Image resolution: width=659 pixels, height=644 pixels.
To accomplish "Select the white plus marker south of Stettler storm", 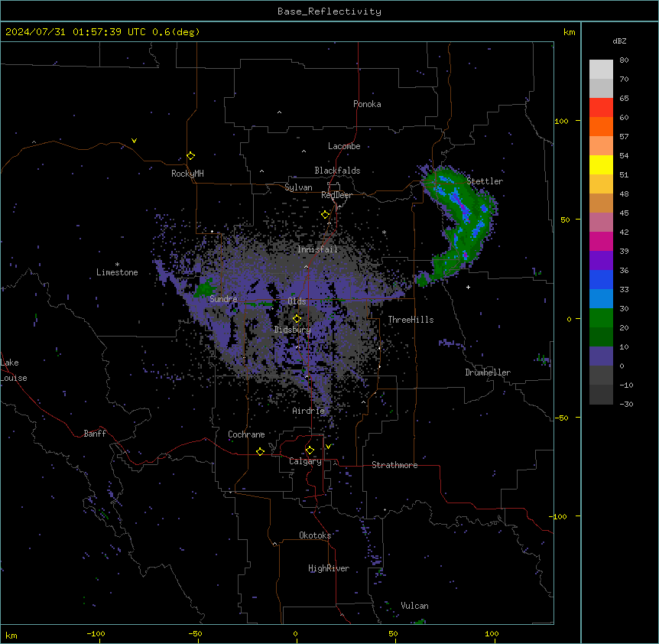I will click(468, 287).
